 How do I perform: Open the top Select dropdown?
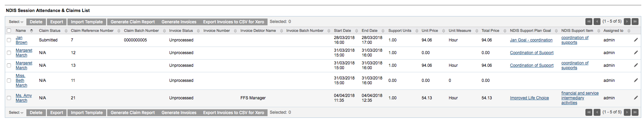pyautogui.click(x=16, y=22)
